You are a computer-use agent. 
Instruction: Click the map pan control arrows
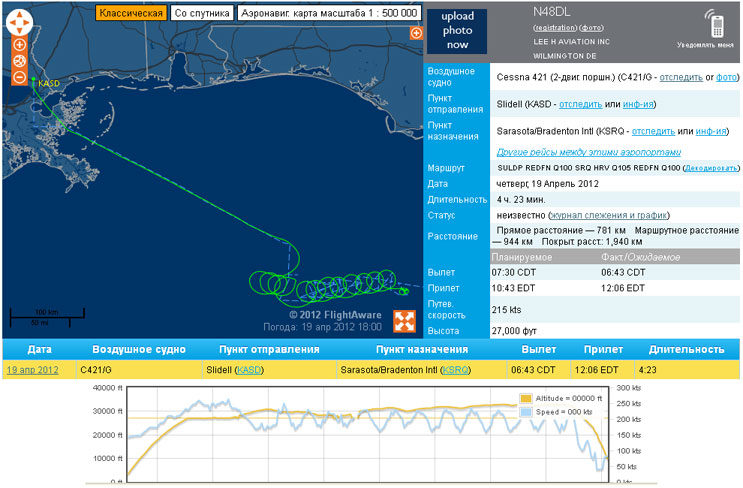pos(19,22)
